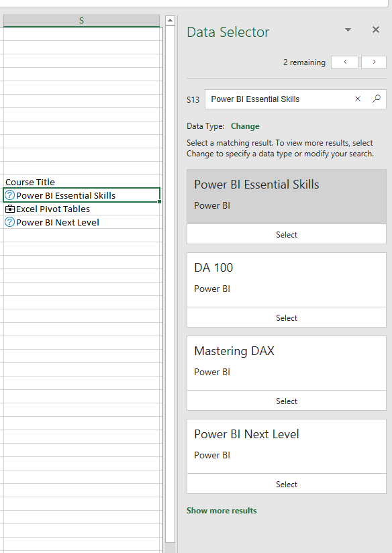Select the Power BI Next Level match
The height and width of the screenshot is (553, 392).
(286, 484)
